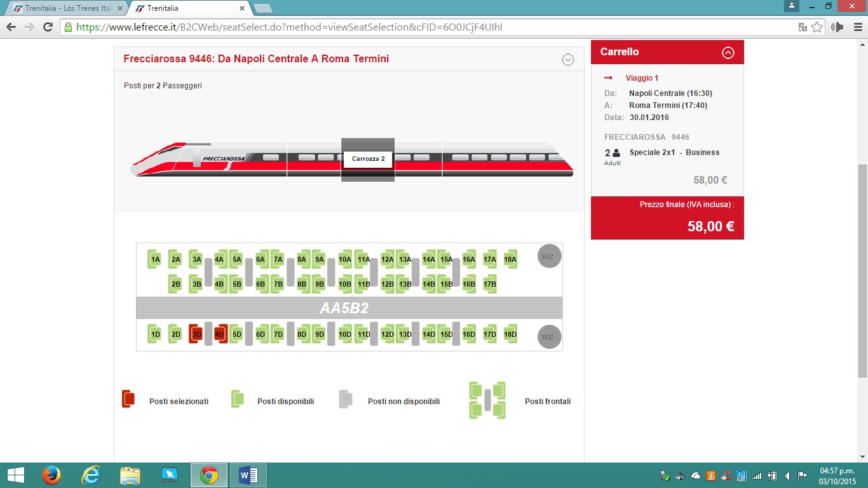
Task: Bookmark this page with the star icon
Action: pyautogui.click(x=817, y=27)
